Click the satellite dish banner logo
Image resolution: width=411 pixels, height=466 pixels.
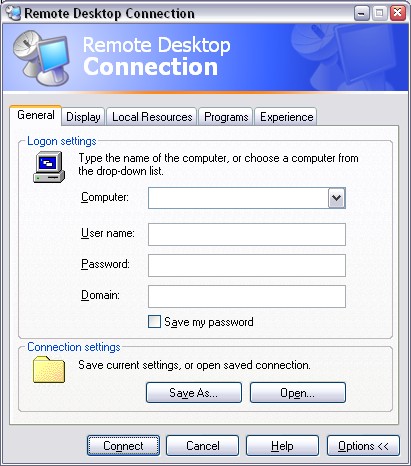pos(41,57)
